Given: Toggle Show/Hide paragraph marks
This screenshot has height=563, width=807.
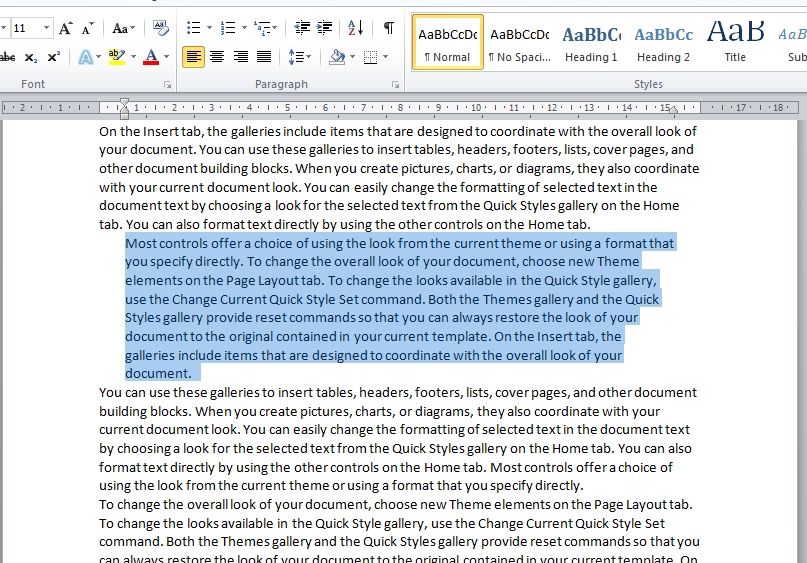Looking at the screenshot, I should pos(389,28).
